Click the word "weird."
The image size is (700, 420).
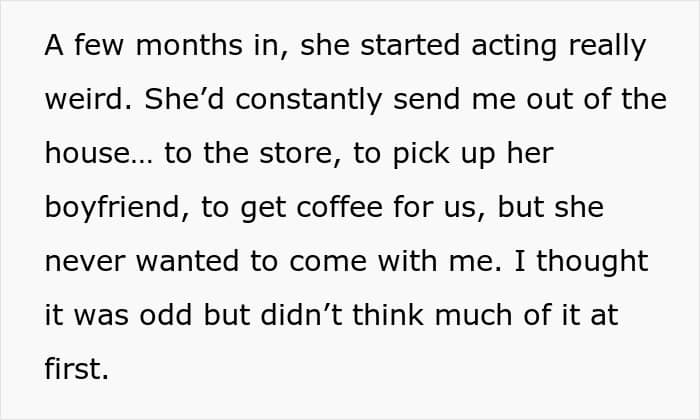click(x=88, y=99)
